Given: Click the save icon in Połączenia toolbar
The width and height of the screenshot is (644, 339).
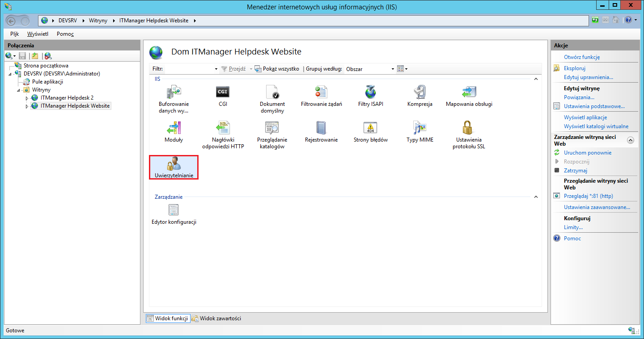Looking at the screenshot, I should [x=22, y=56].
